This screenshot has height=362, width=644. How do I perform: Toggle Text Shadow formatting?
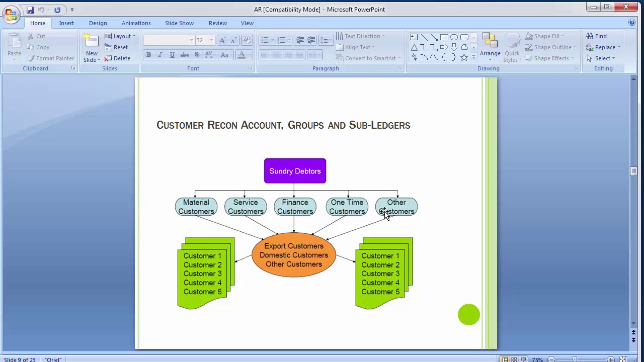(197, 55)
